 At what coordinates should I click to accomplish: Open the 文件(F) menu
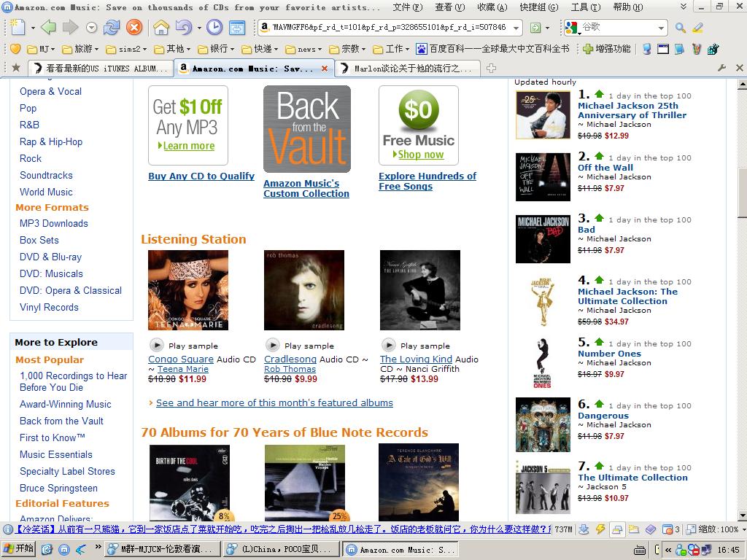[407, 7]
